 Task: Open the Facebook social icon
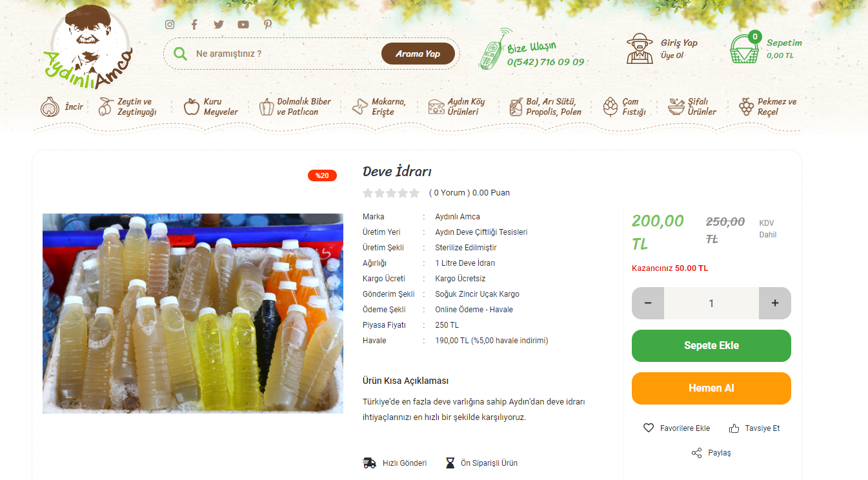194,25
